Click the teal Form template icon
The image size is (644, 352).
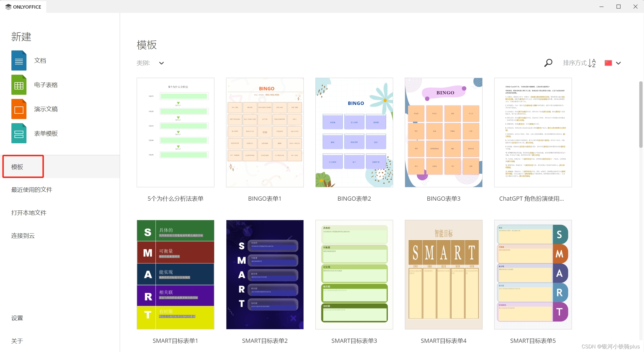click(19, 133)
